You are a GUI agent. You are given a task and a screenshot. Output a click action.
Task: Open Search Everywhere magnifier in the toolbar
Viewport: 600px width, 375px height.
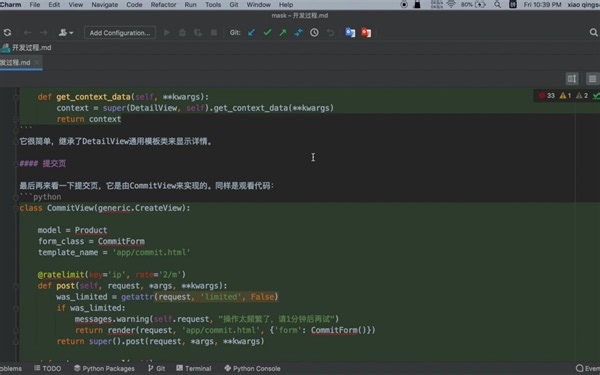(x=593, y=33)
